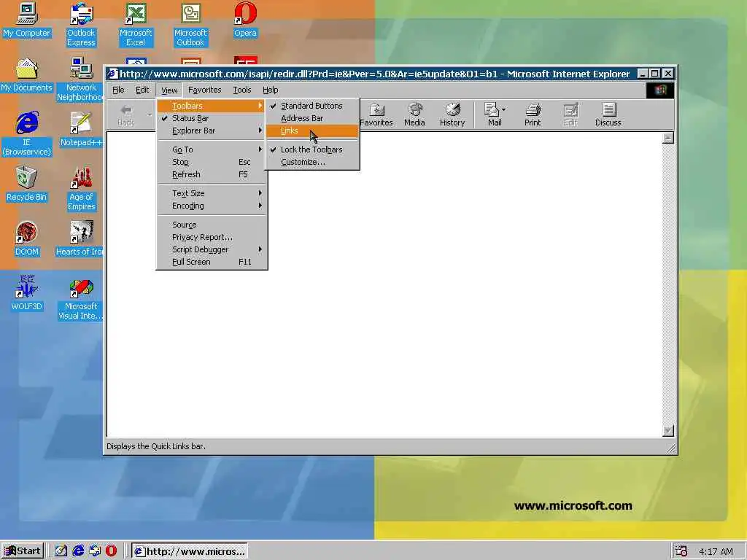747x560 pixels.
Task: Open the Help menu
Action: pos(270,90)
